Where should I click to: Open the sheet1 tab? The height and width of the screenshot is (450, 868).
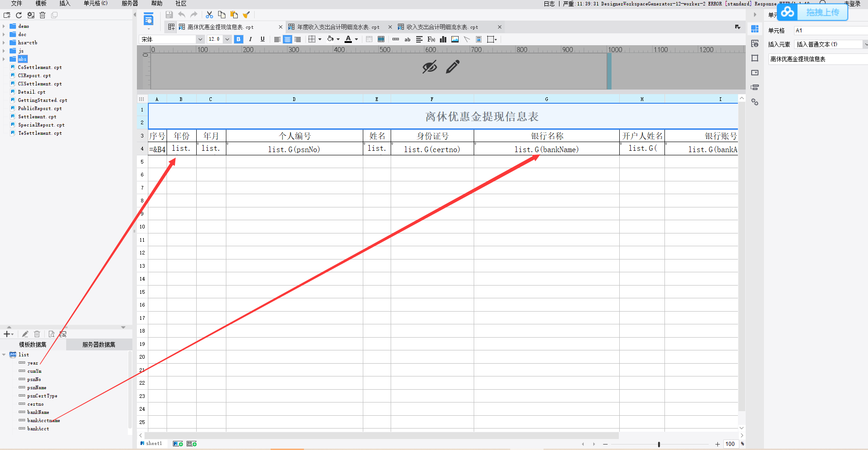152,444
